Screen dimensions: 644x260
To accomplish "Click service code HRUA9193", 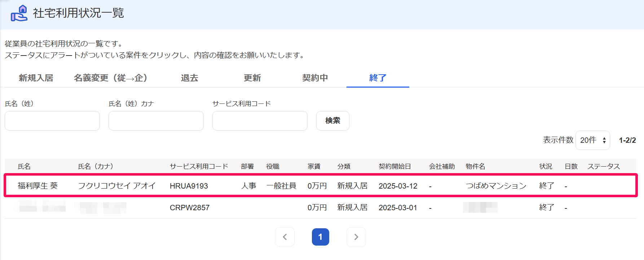I will coord(189,186).
